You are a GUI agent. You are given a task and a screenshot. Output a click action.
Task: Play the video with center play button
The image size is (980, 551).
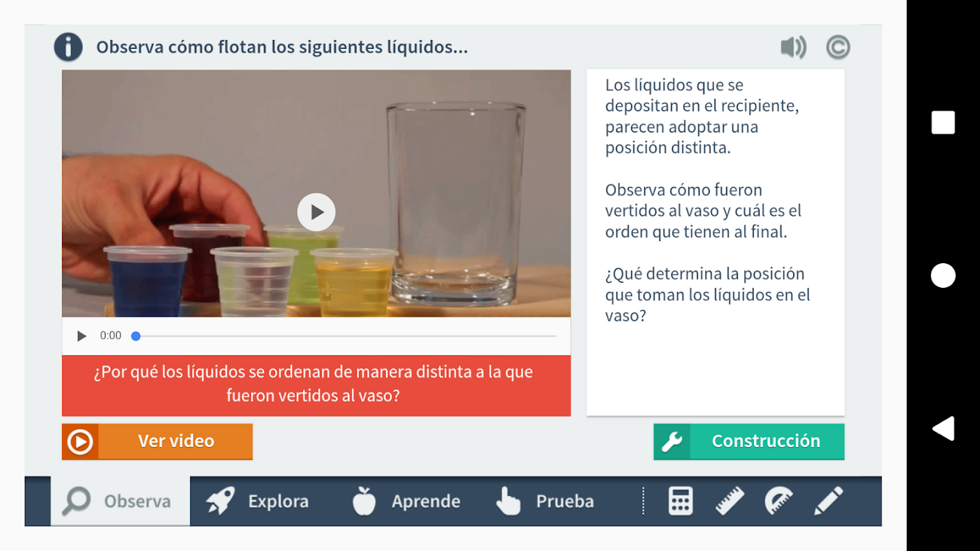click(x=316, y=212)
